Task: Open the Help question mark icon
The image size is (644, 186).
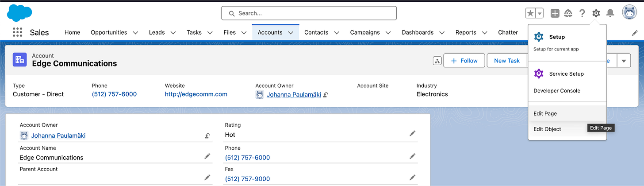Action: click(x=582, y=13)
